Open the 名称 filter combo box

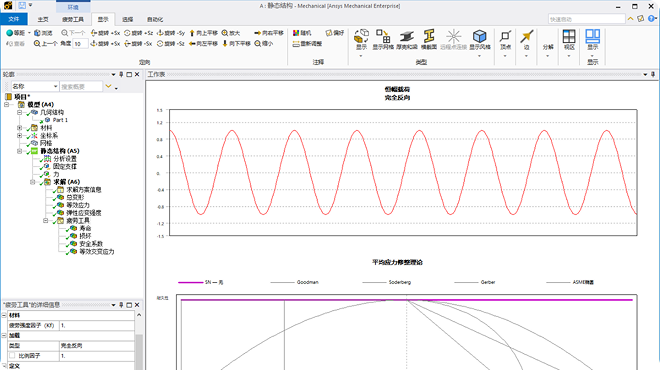click(35, 86)
